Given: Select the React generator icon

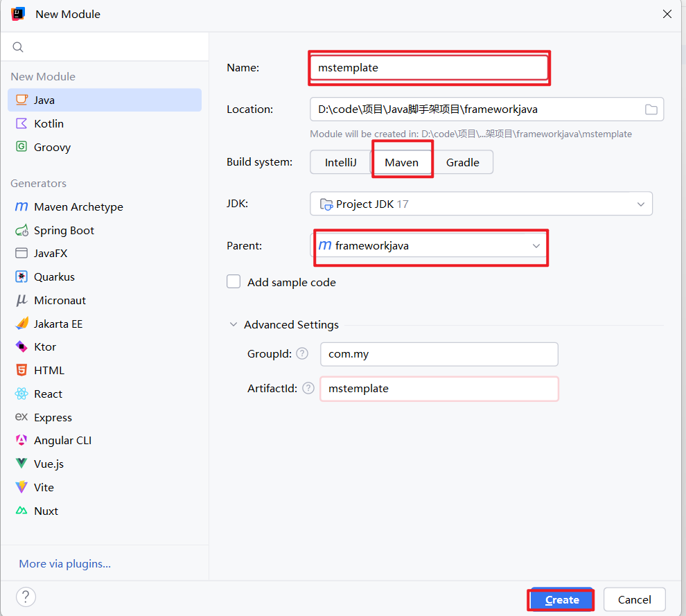Looking at the screenshot, I should 21,394.
